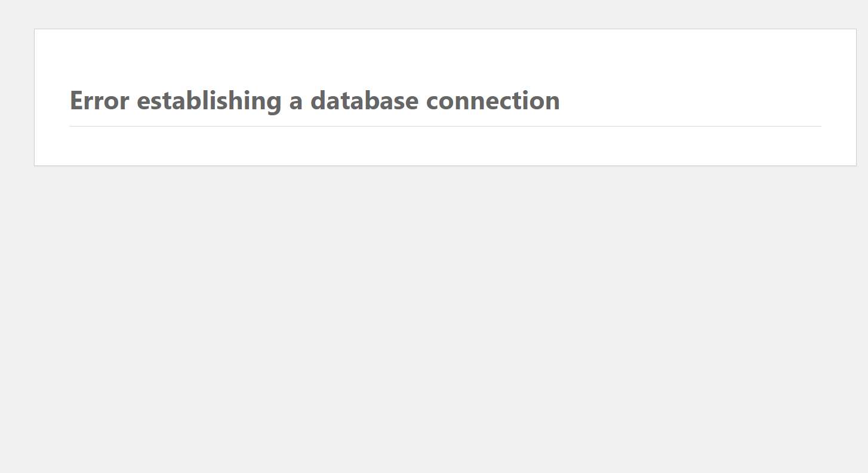Click gray margin left of error box

click(x=17, y=97)
